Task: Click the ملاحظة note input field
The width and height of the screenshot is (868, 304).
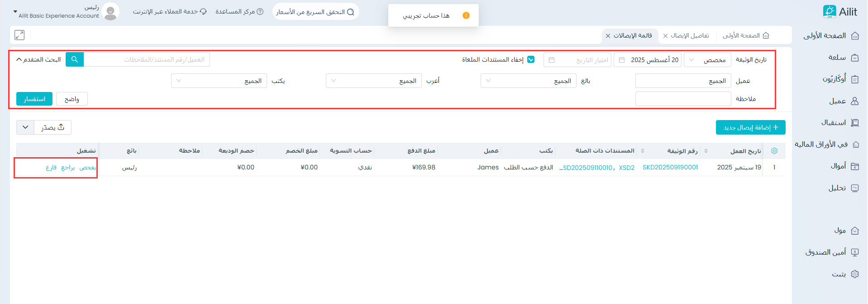Action: tap(683, 99)
